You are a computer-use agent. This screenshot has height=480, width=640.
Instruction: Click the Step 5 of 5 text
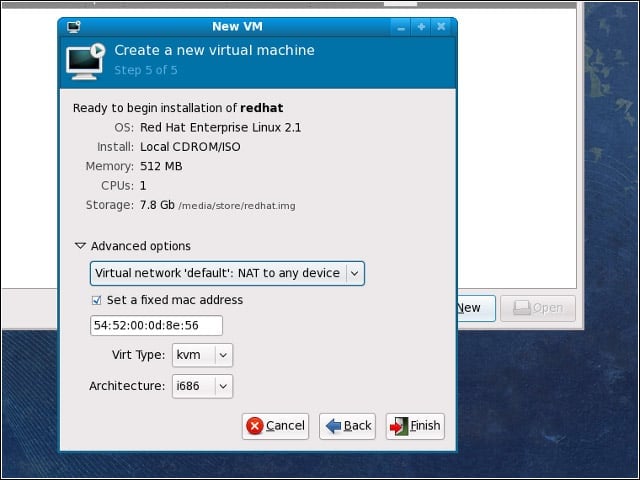pos(146,70)
